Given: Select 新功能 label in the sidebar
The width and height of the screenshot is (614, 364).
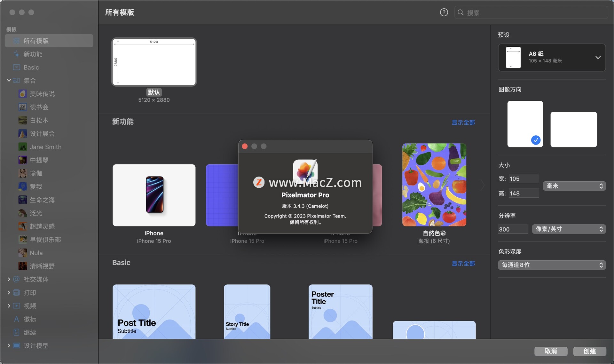Looking at the screenshot, I should tap(33, 54).
